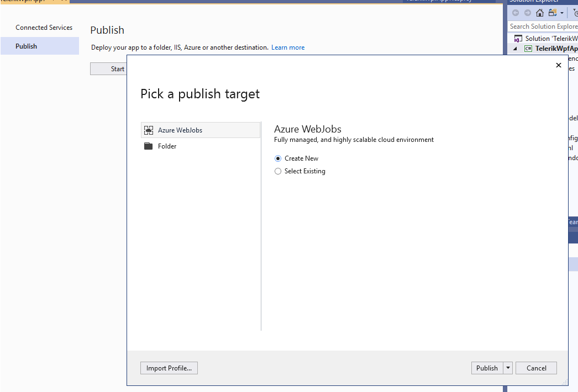
Task: Select the Publish side tab
Action: tap(40, 46)
